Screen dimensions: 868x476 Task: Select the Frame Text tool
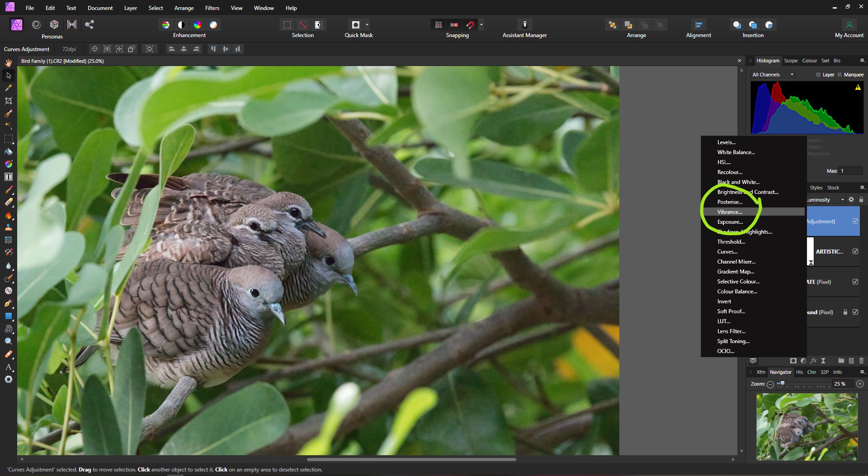[x=9, y=177]
